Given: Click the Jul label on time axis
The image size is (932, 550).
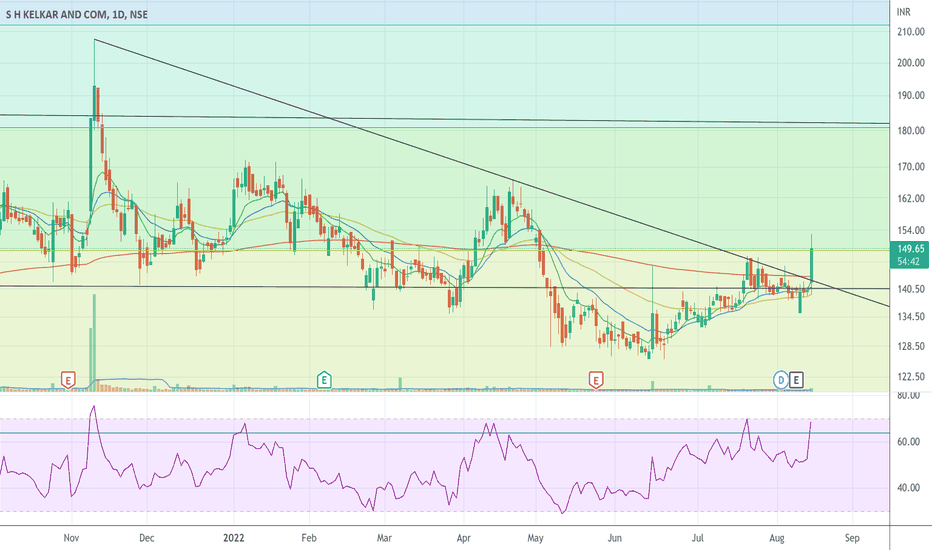Looking at the screenshot, I should click(697, 538).
